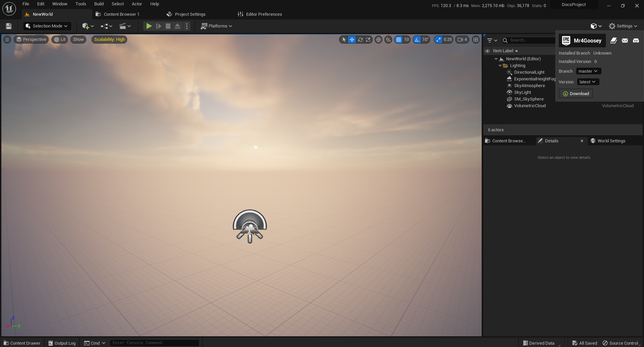Switch to the World Settings tab
This screenshot has width=644, height=347.
click(x=611, y=141)
